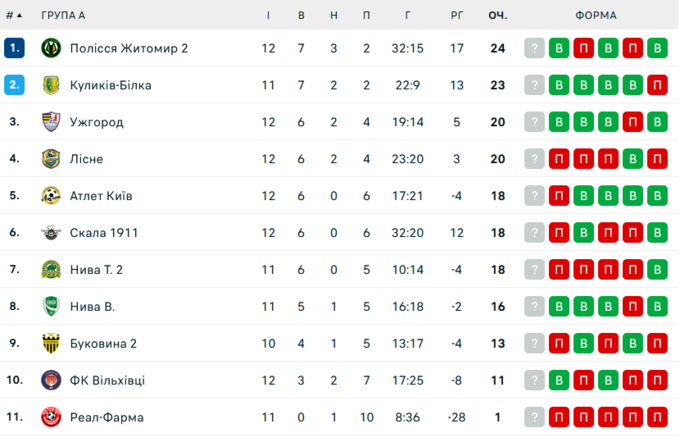Open the Нива Т. 2 team page

(x=98, y=270)
